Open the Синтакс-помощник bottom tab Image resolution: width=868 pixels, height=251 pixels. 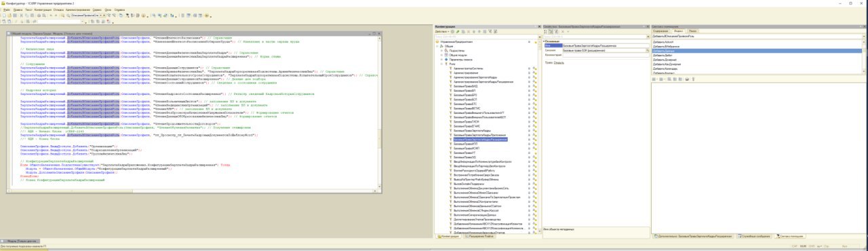click(789, 237)
